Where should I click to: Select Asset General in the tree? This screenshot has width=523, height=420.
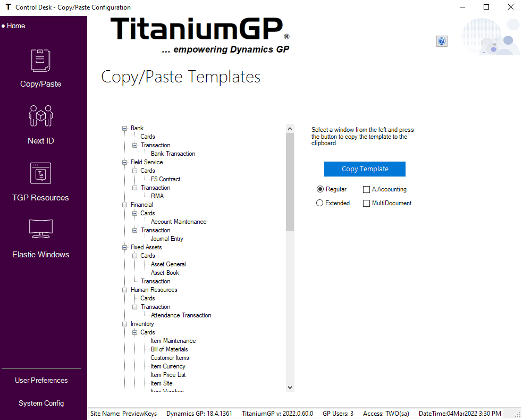168,264
